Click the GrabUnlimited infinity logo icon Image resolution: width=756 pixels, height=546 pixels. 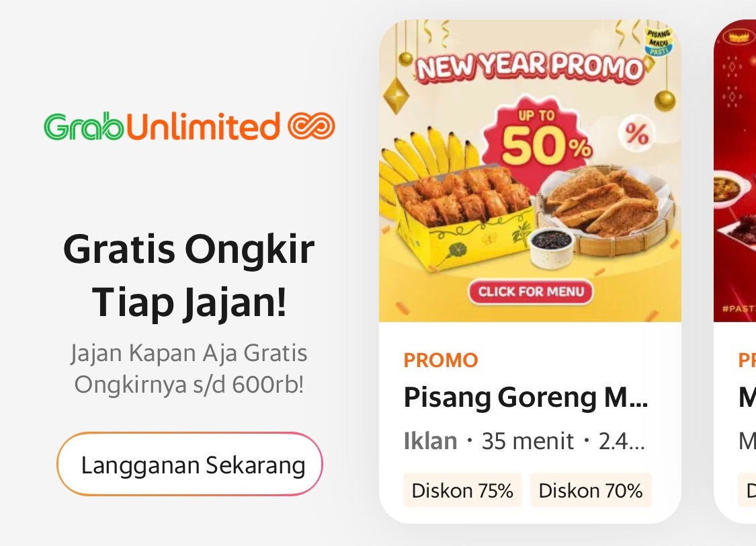click(x=311, y=126)
